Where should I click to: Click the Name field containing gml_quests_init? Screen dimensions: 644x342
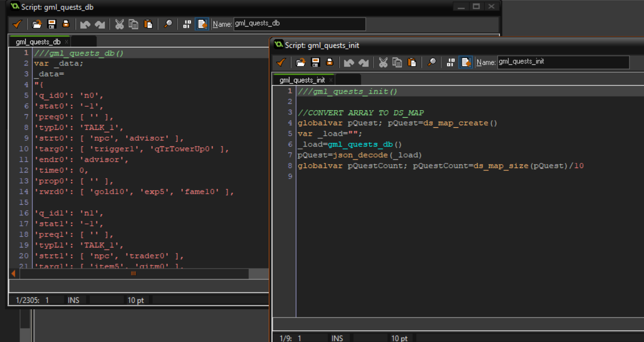click(563, 62)
